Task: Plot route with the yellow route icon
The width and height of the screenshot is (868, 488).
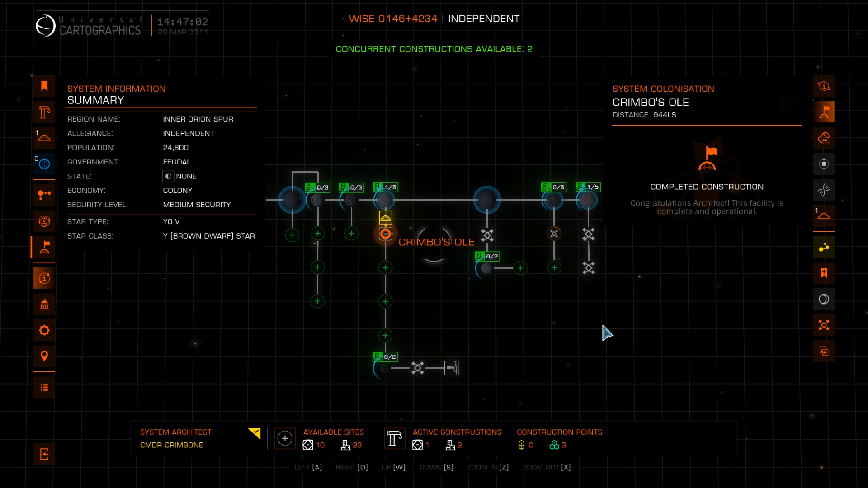Action: [824, 247]
